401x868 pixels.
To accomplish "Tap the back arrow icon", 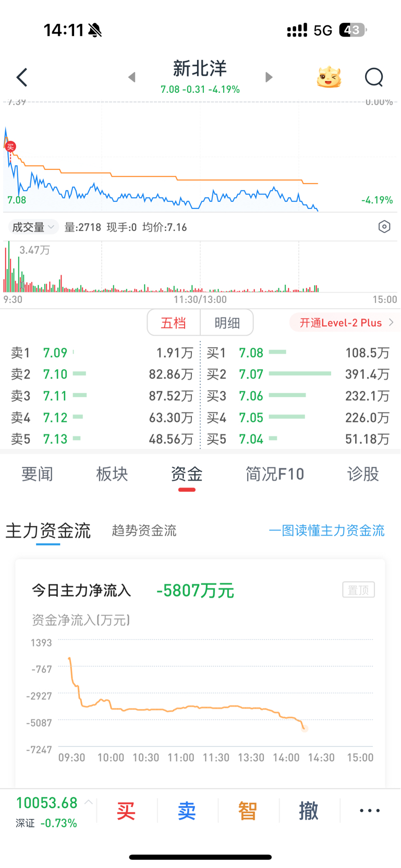I will (x=21, y=78).
